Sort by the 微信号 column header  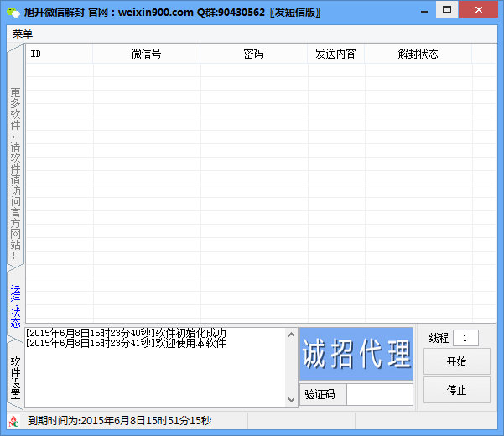pyautogui.click(x=147, y=54)
